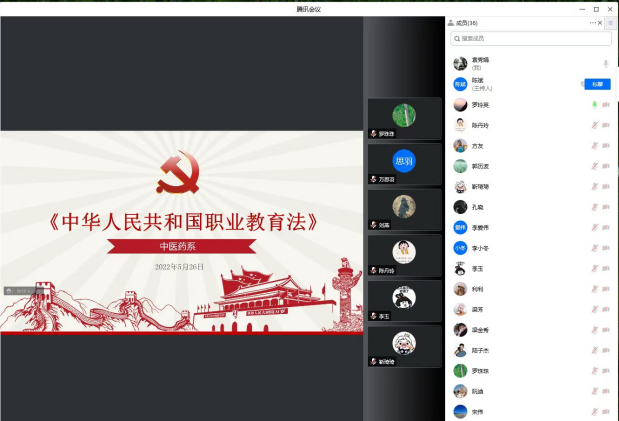
Task: Click 梁芳 avatar in members list
Action: point(460,309)
